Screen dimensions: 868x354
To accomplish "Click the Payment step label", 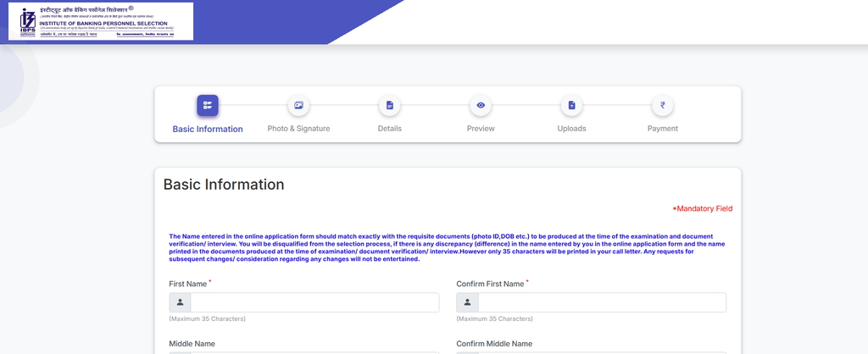I will 663,129.
